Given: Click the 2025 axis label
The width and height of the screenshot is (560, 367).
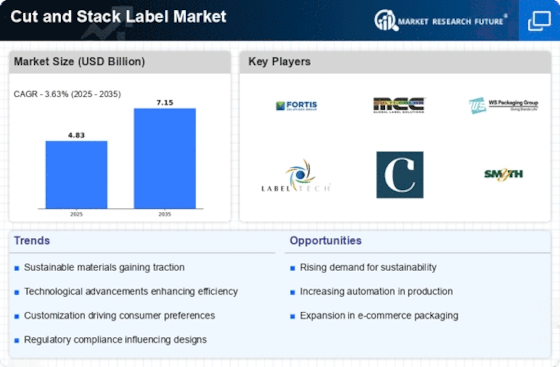Looking at the screenshot, I should pyautogui.click(x=76, y=214).
